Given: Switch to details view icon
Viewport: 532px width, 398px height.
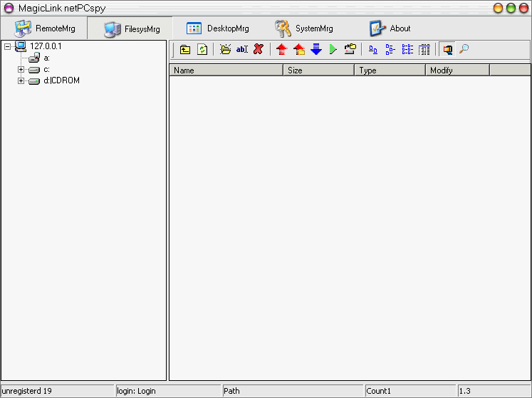Looking at the screenshot, I should [424, 50].
